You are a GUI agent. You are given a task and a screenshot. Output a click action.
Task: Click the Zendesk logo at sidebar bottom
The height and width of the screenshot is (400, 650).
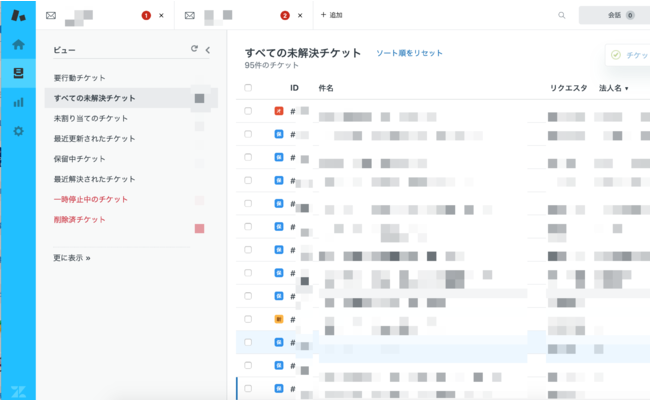[x=18, y=389]
